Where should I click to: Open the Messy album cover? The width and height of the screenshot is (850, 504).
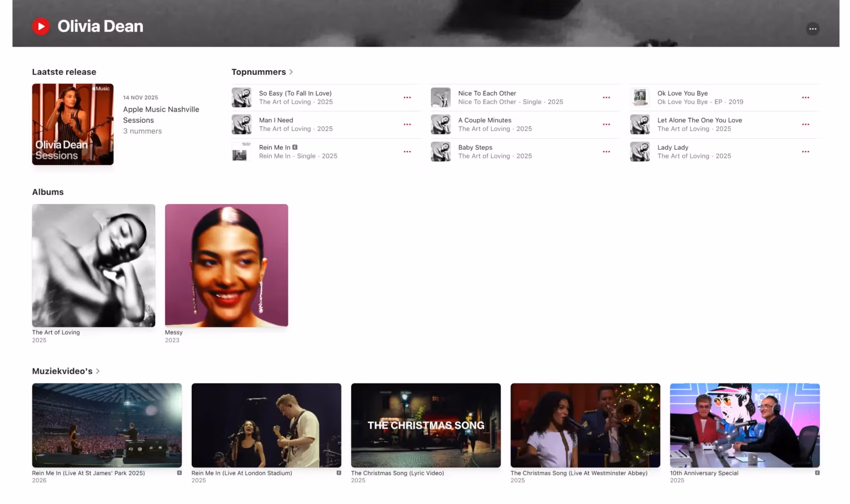(x=226, y=266)
